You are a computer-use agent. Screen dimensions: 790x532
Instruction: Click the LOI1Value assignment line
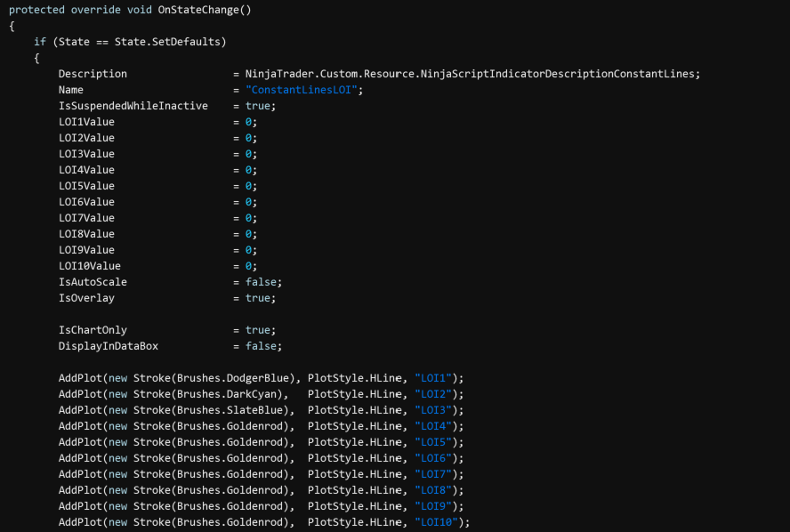86,122
